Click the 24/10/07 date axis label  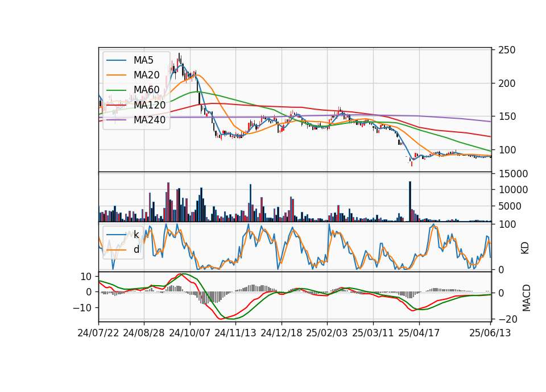coord(190,333)
